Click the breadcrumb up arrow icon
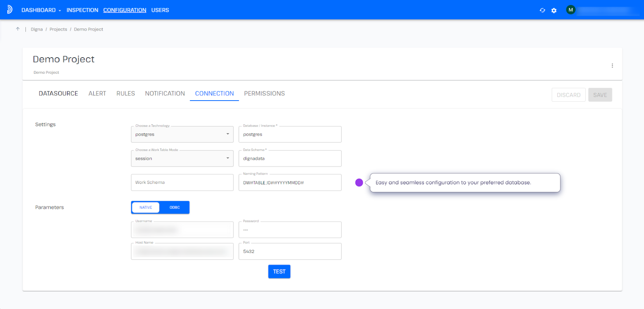The width and height of the screenshot is (644, 309). [18, 29]
